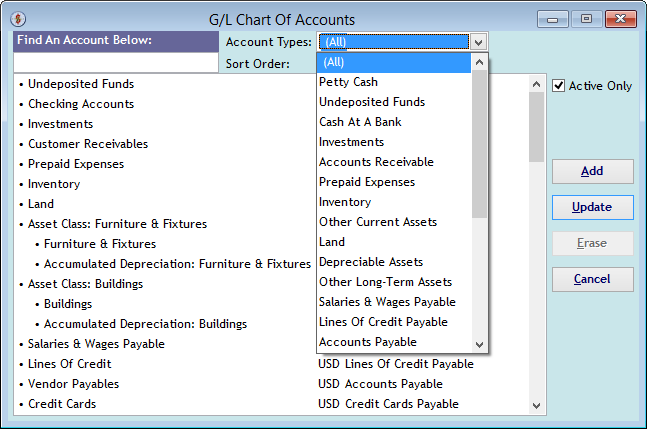Choose Petty Cash account type
Viewport: 647px width, 429px height.
pos(394,82)
